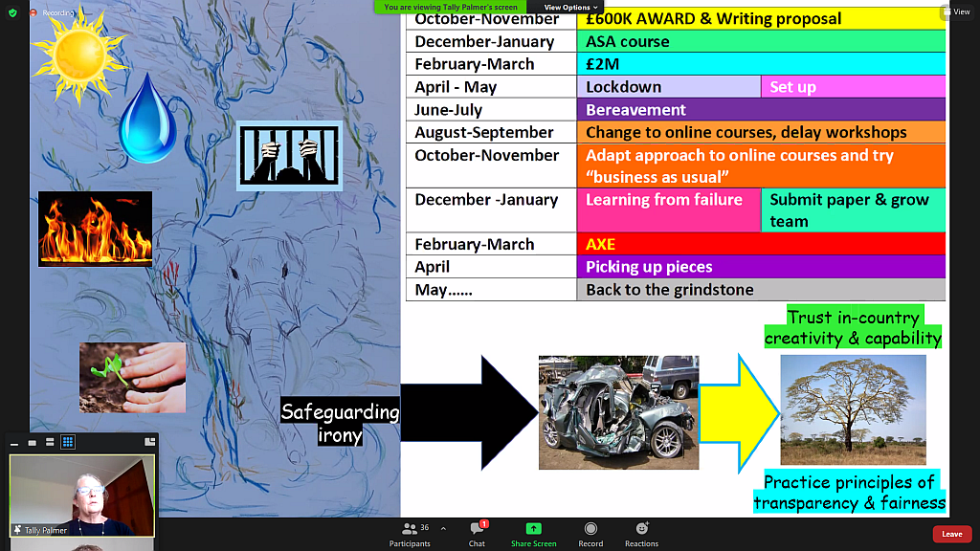
Task: Click the prison bars image on slide
Action: tap(289, 156)
